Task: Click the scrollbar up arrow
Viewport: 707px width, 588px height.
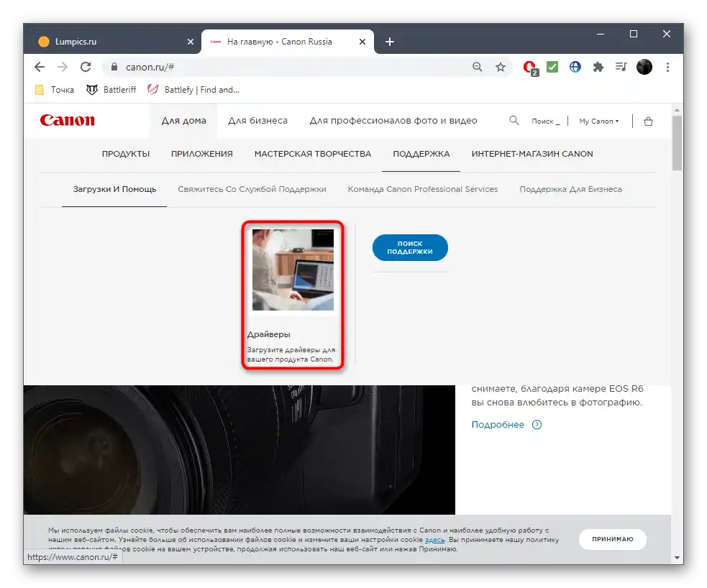Action: [x=677, y=109]
